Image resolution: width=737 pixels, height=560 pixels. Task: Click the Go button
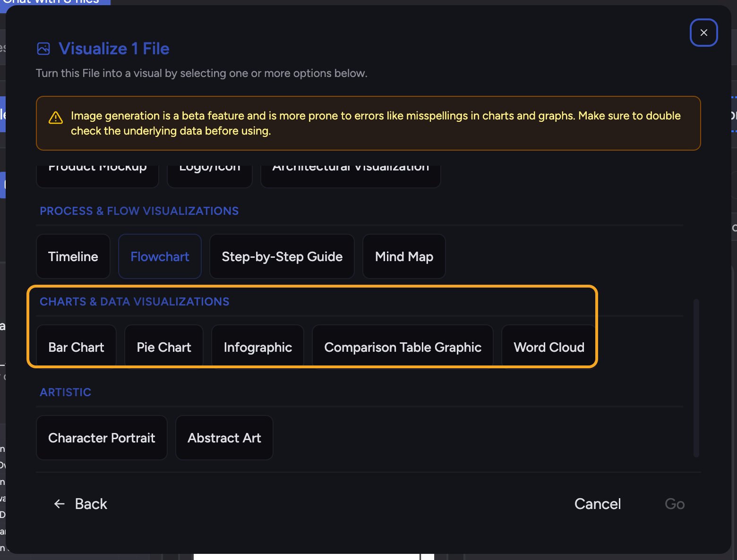click(675, 504)
